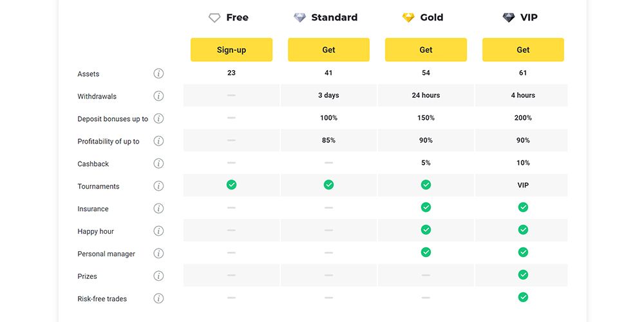The image size is (644, 322).
Task: Click the Risk-free trades info icon
Action: pyautogui.click(x=158, y=299)
